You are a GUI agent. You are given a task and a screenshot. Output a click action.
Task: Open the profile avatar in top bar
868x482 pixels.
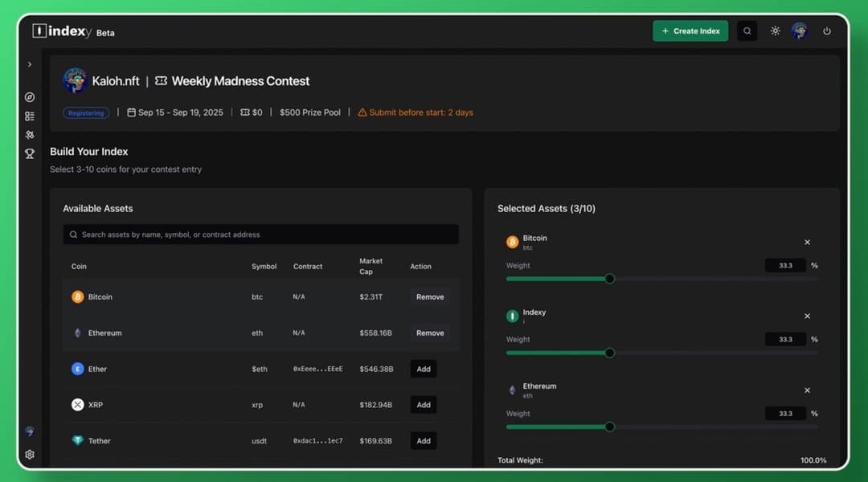[x=800, y=31]
